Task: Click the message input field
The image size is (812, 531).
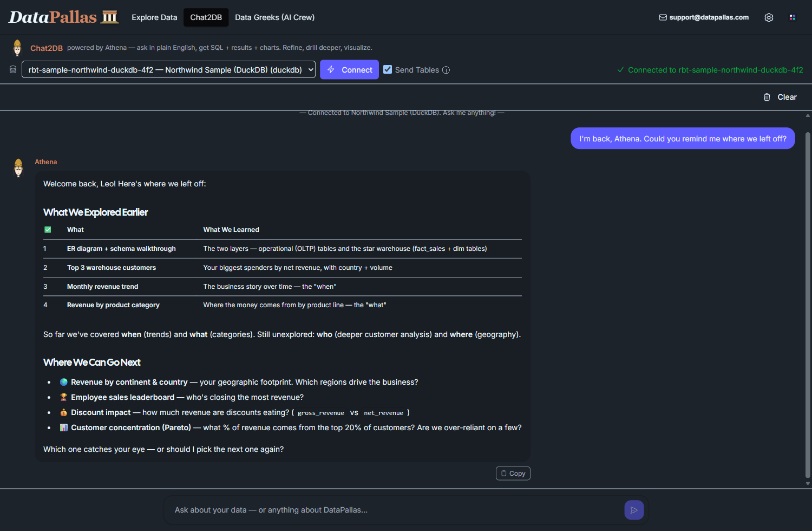Action: (x=395, y=510)
